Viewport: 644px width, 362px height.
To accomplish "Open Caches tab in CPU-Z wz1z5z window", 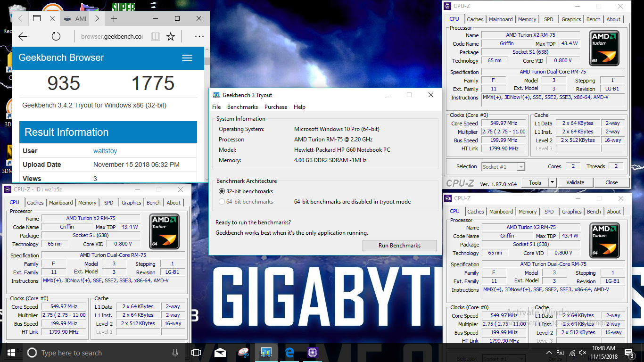I will pos(35,203).
